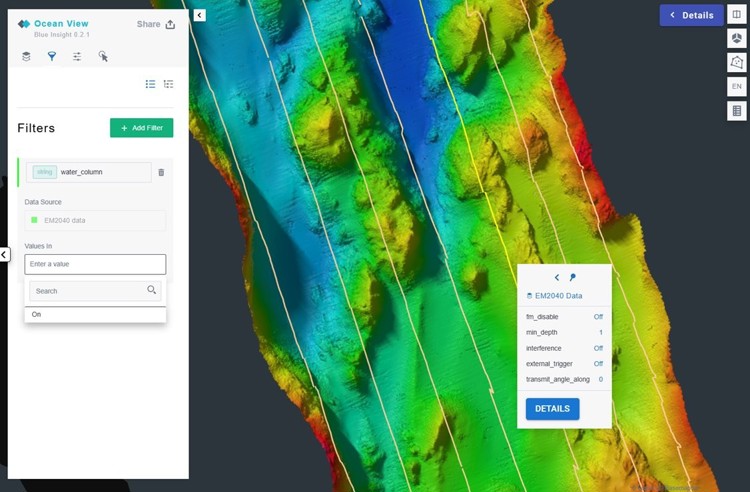Select the draw polygon tool icon
The width and height of the screenshot is (750, 492).
point(737,62)
